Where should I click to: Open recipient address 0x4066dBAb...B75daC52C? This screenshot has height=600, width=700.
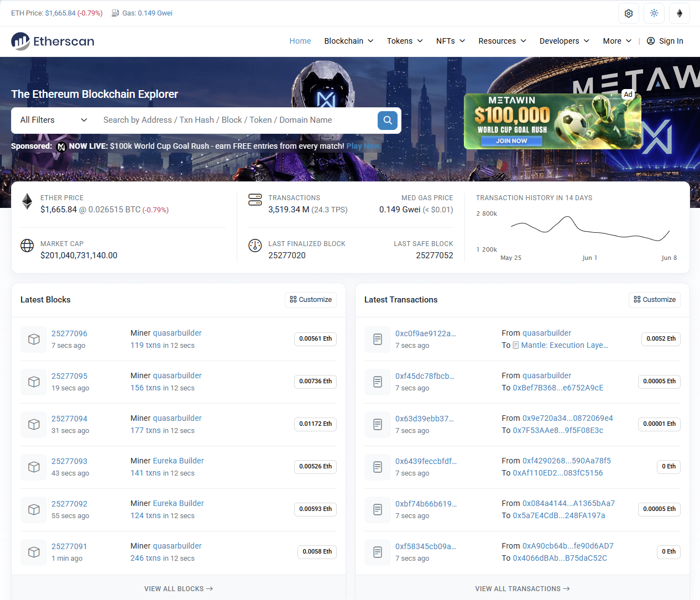(560, 558)
